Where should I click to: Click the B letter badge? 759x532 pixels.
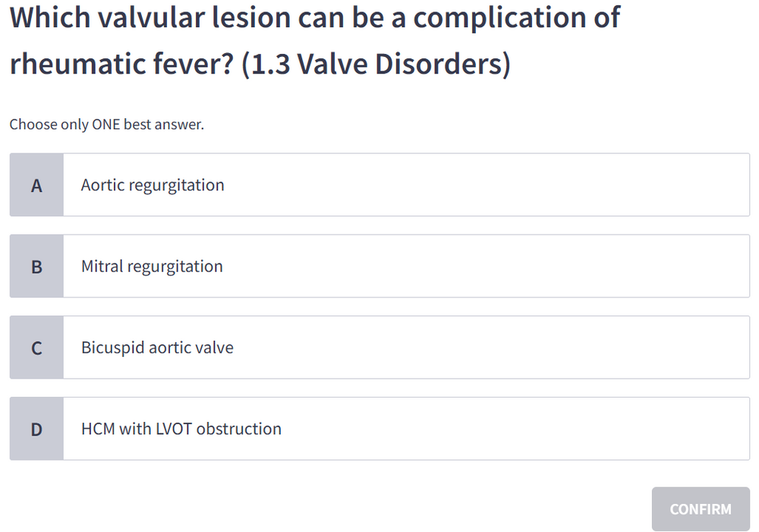(36, 266)
